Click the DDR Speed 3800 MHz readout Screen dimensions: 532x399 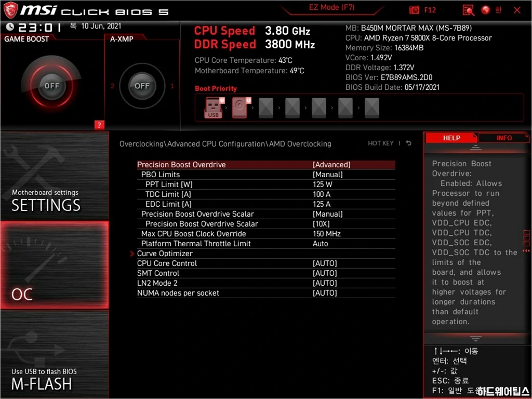click(255, 45)
